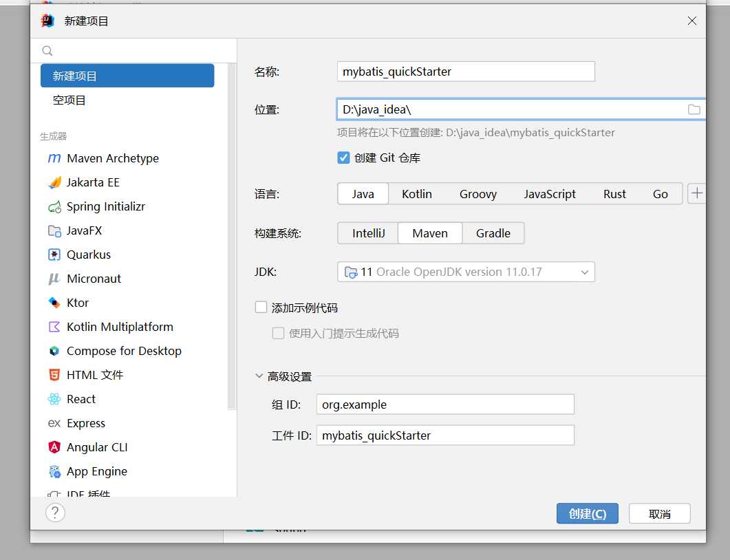This screenshot has height=560, width=730.
Task: Uncheck the create Git repository checkbox
Action: point(344,158)
